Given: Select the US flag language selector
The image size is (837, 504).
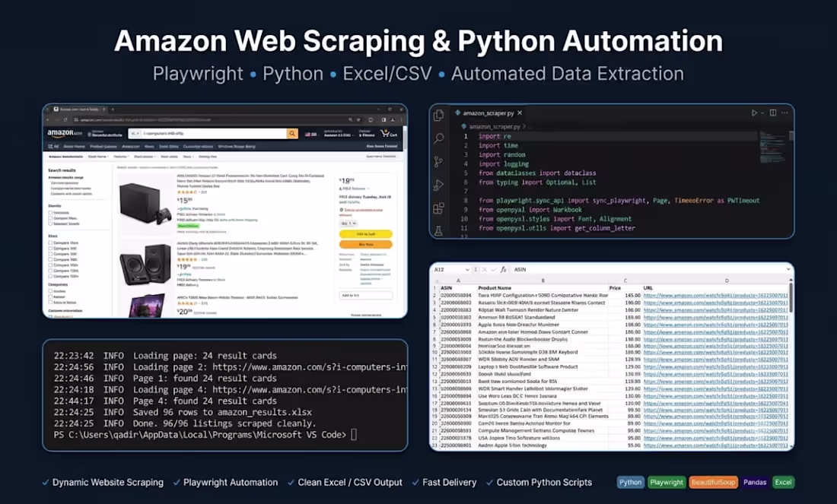Looking at the screenshot, I should coord(310,135).
